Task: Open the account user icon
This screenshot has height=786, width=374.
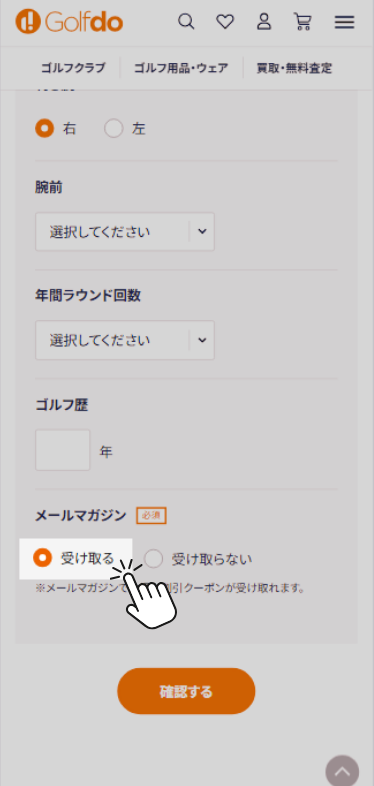Action: 264,22
